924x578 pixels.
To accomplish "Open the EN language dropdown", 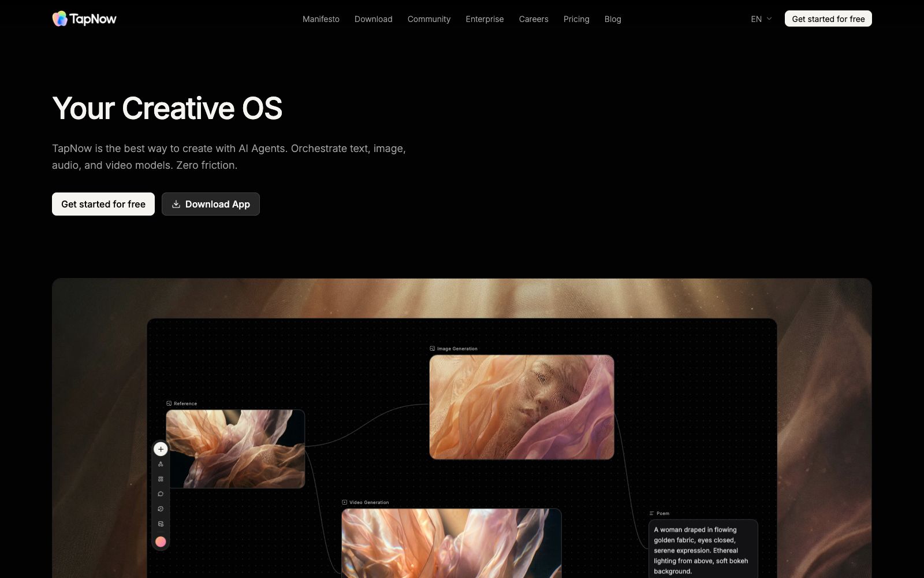I will tap(761, 19).
